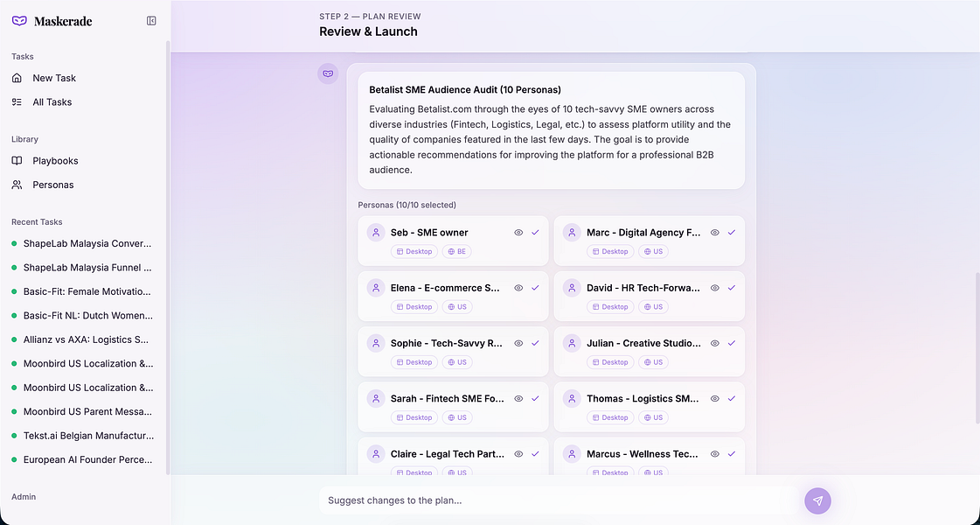This screenshot has height=525, width=980.
Task: Deselect Marc - Digital Agency checkmark
Action: click(732, 232)
